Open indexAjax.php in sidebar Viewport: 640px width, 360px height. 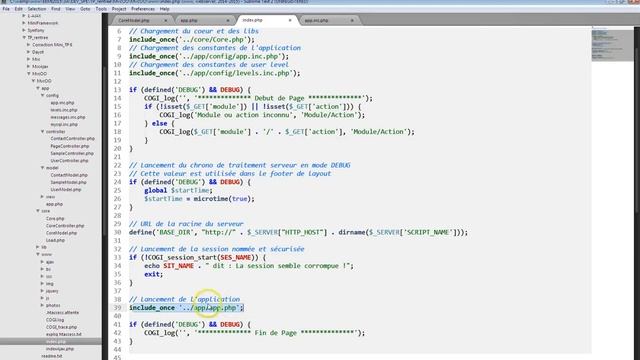click(x=60, y=349)
